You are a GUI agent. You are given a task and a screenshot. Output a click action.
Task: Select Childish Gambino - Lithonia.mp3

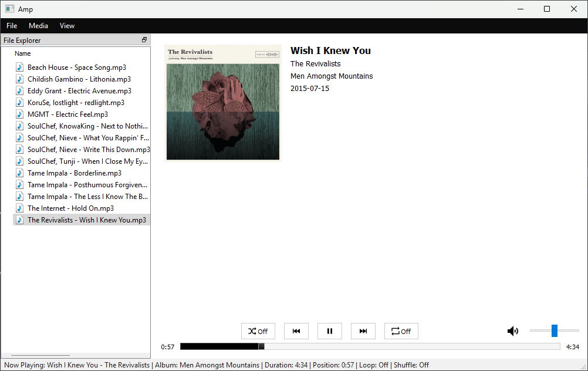coord(82,79)
